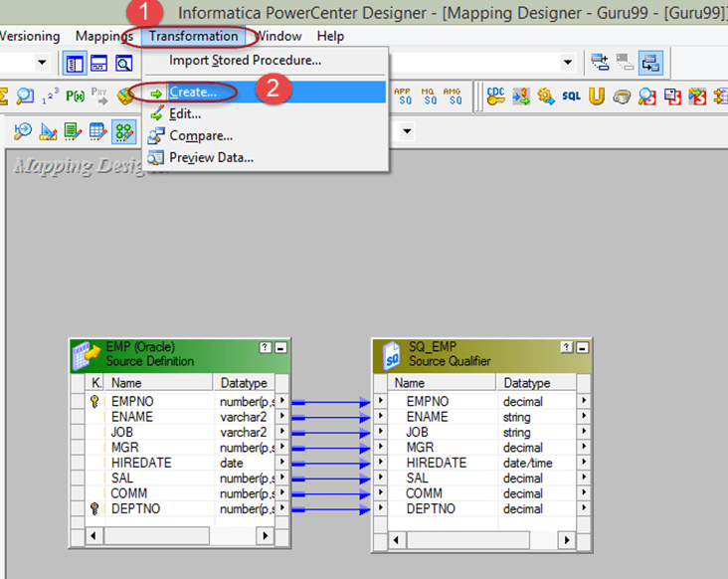This screenshot has width=728, height=579.
Task: Click the gear with arrow transformation icon
Action: coord(546,96)
